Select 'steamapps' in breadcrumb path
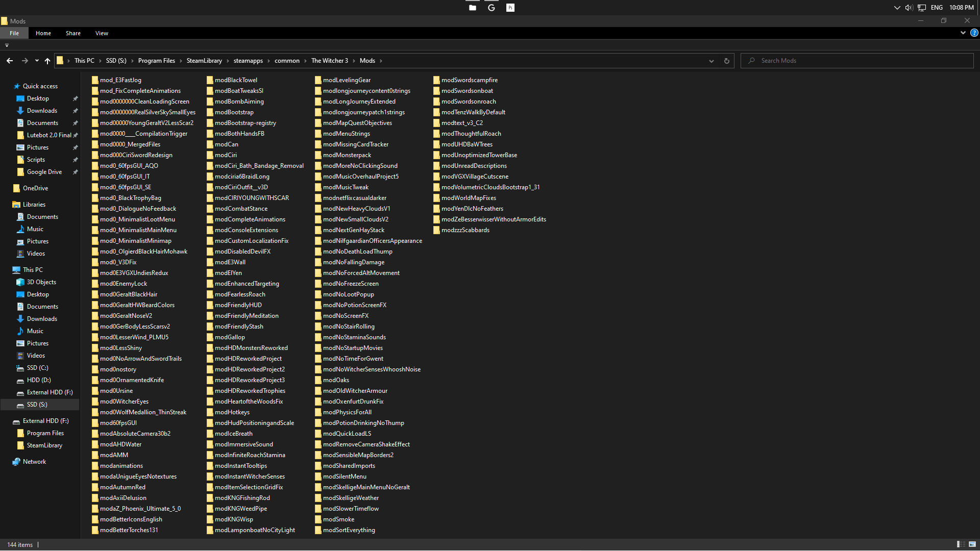Image resolution: width=980 pixels, height=551 pixels. click(248, 61)
